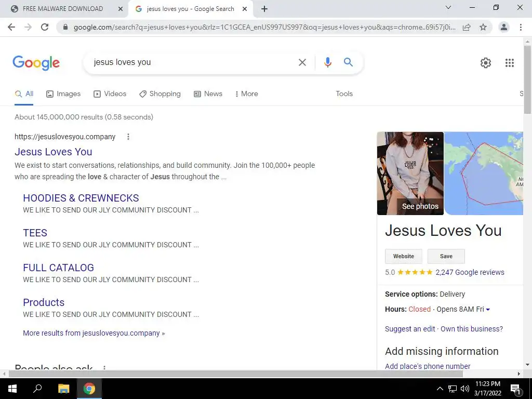Image resolution: width=532 pixels, height=399 pixels.
Task: Open the result options three-dot icon
Action: coord(128,137)
